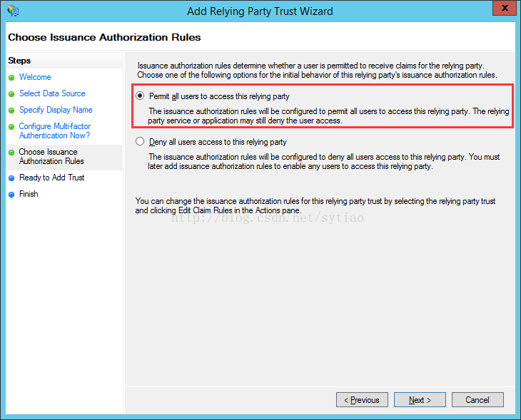Click the wizard icon in title bar
The image size is (521, 420).
click(x=13, y=11)
